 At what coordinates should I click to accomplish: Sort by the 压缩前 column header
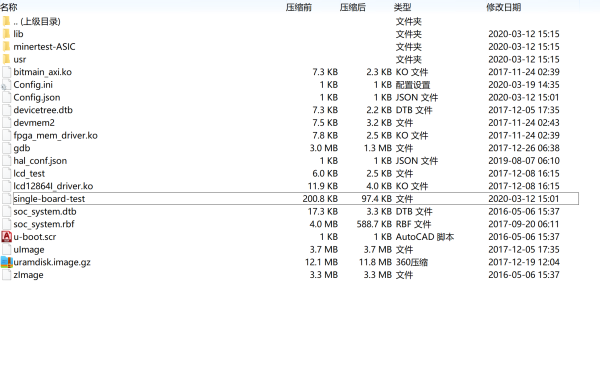[x=299, y=7]
